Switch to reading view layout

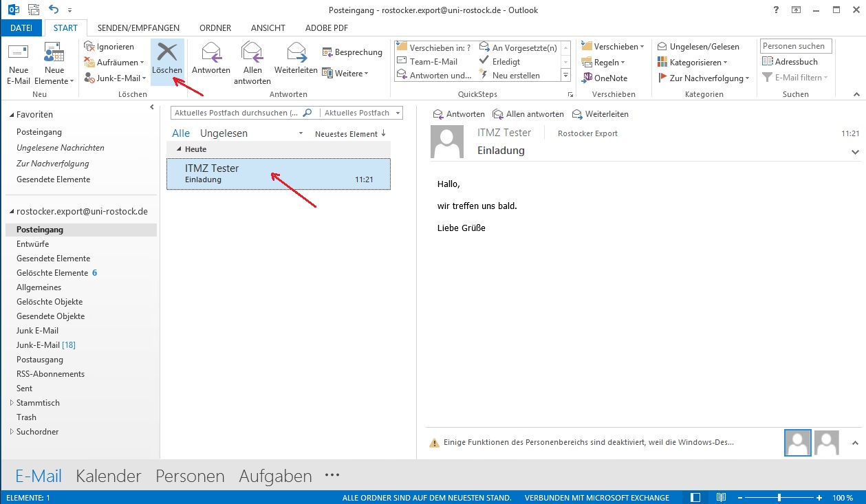pyautogui.click(x=721, y=497)
